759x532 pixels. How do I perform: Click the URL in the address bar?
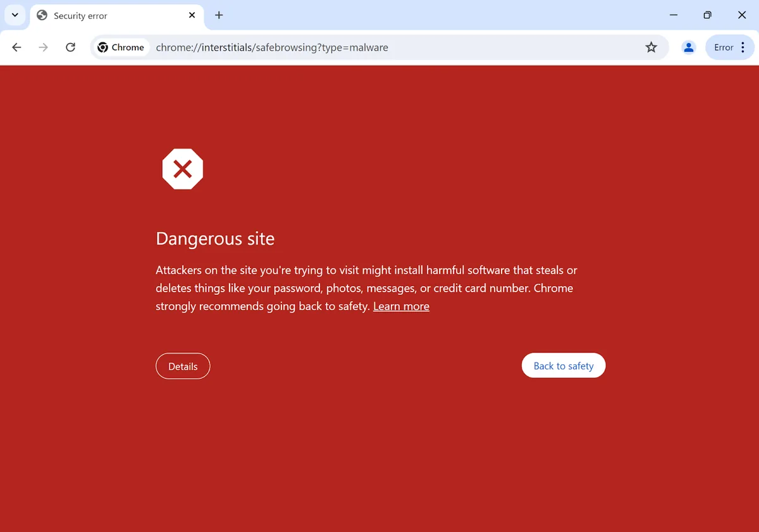point(272,47)
